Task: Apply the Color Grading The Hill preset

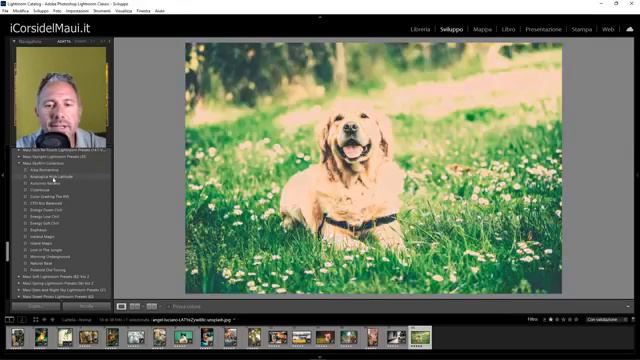Action: coord(49,197)
